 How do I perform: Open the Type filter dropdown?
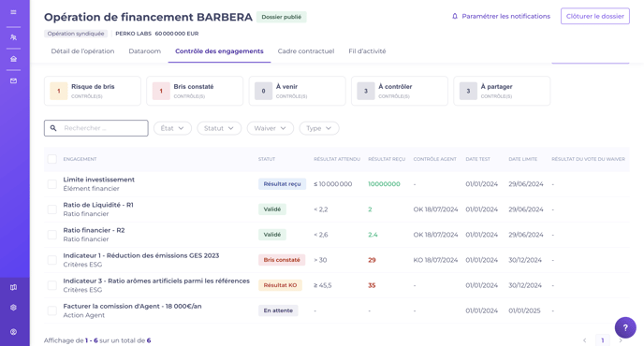coord(319,128)
